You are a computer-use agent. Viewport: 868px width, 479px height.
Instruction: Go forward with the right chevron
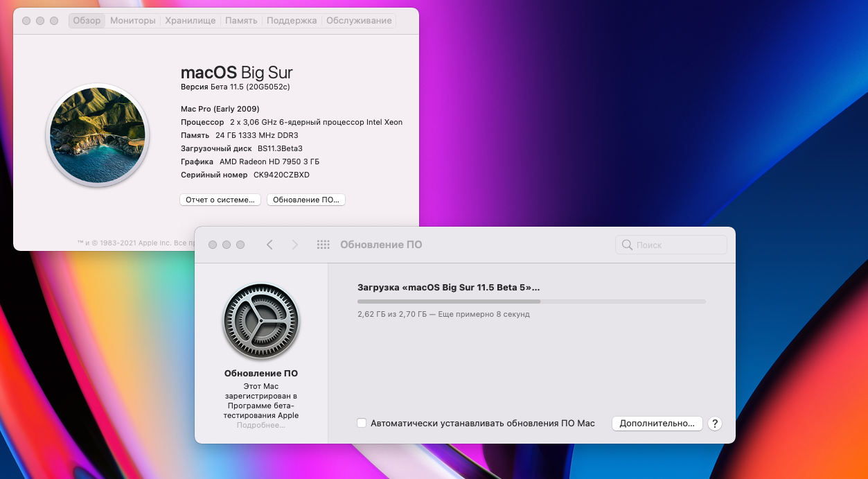coord(295,245)
